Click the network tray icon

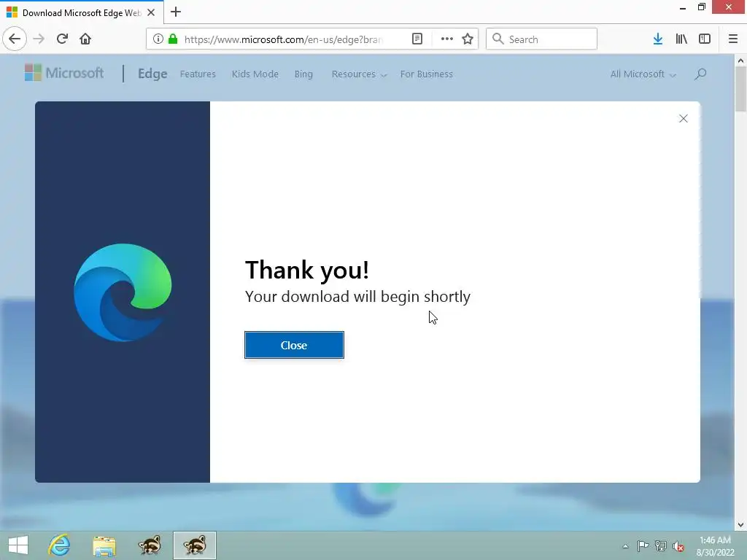[660, 546]
